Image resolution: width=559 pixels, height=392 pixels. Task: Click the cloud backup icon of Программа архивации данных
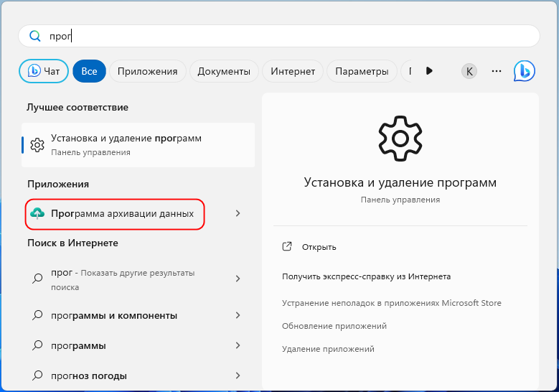pyautogui.click(x=37, y=214)
